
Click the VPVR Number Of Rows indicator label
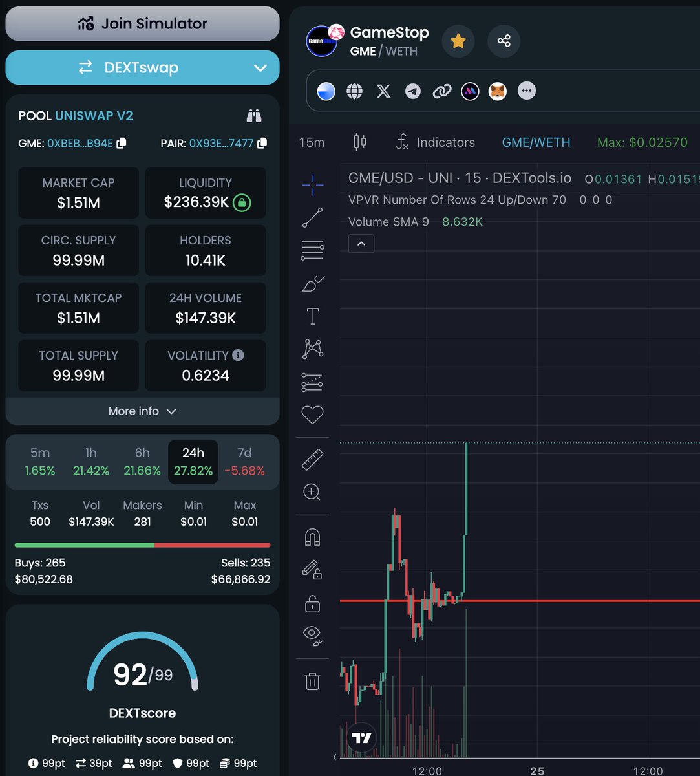coord(457,200)
